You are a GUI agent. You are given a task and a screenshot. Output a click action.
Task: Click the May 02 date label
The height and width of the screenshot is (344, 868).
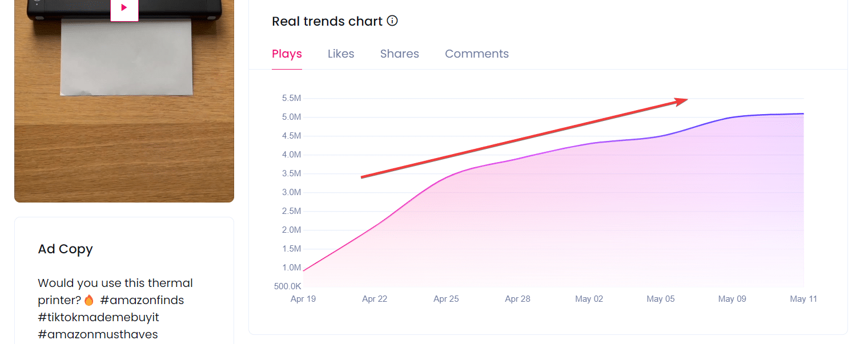coord(589,299)
